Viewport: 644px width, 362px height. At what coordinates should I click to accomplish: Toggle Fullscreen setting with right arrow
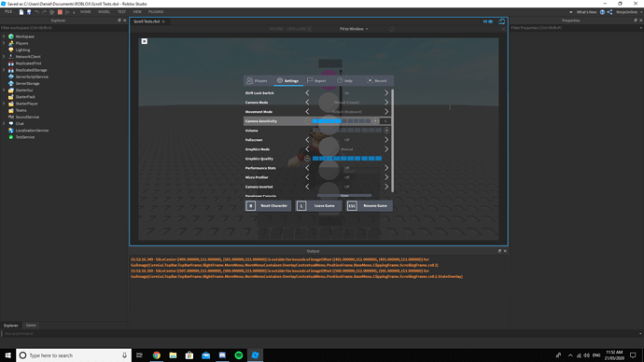tap(386, 140)
